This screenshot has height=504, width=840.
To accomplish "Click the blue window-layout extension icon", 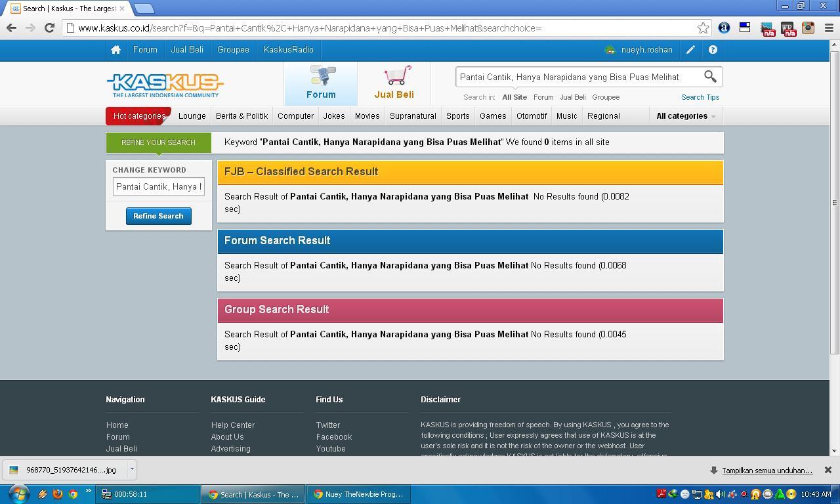I will (x=745, y=28).
